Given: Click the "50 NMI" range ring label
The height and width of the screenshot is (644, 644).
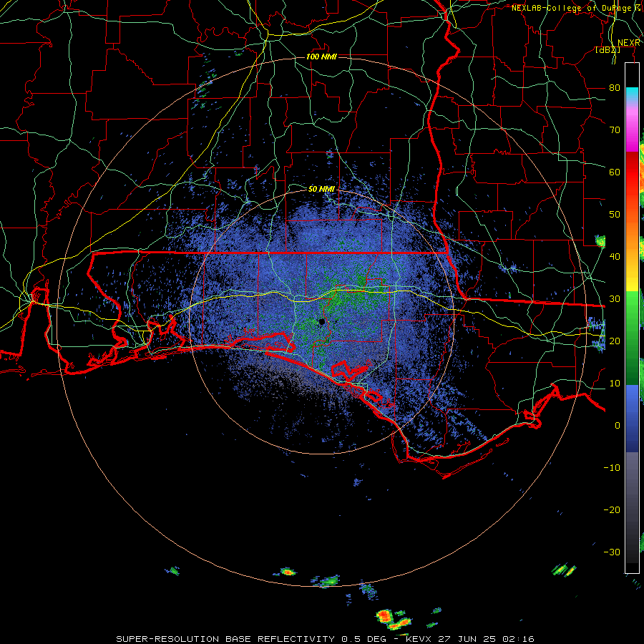Looking at the screenshot, I should pyautogui.click(x=321, y=190).
